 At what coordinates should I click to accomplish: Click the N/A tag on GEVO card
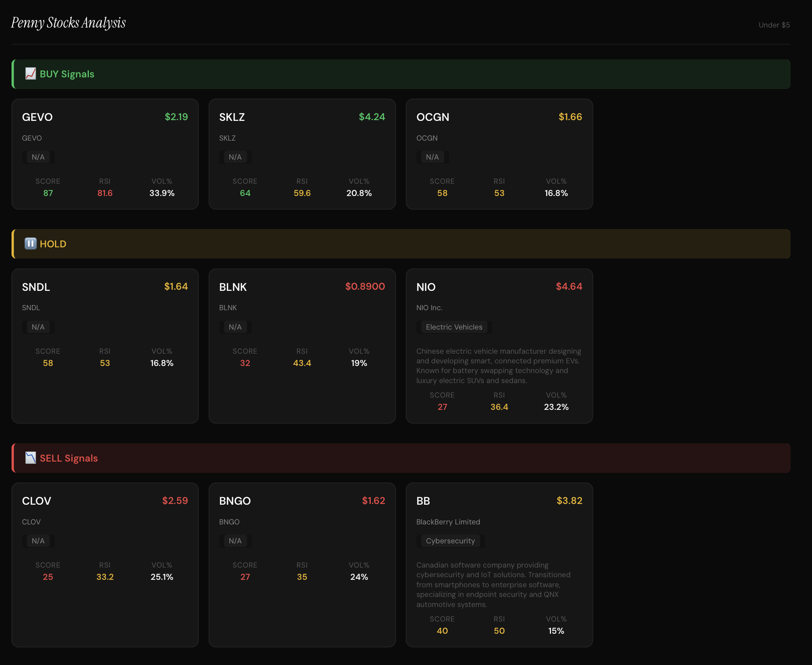point(38,157)
